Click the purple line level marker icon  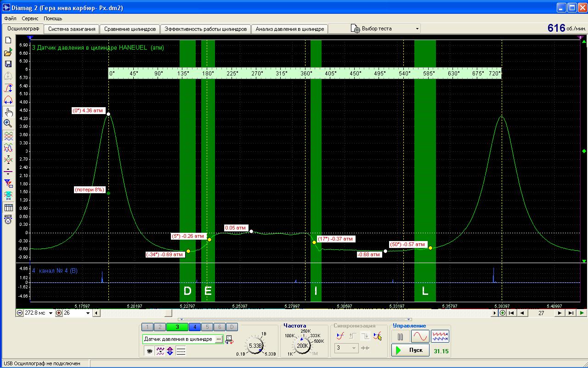point(8,172)
